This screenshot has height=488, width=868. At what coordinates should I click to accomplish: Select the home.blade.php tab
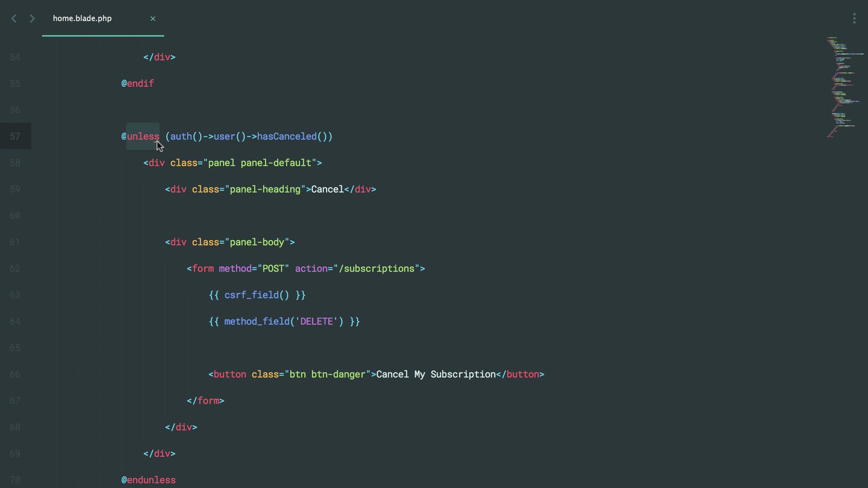click(82, 19)
